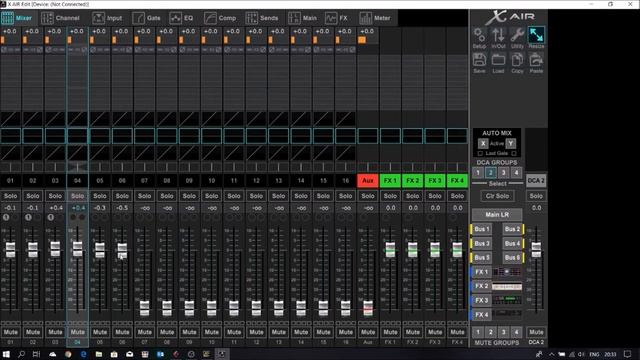Mute channel 02
Screen dimensions: 640x360
tap(33, 332)
